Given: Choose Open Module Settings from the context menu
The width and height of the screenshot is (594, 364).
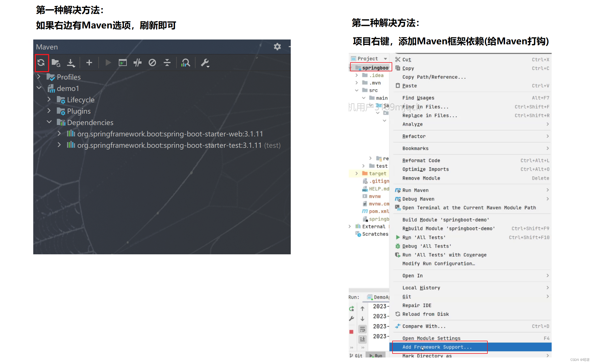Looking at the screenshot, I should click(x=431, y=338).
